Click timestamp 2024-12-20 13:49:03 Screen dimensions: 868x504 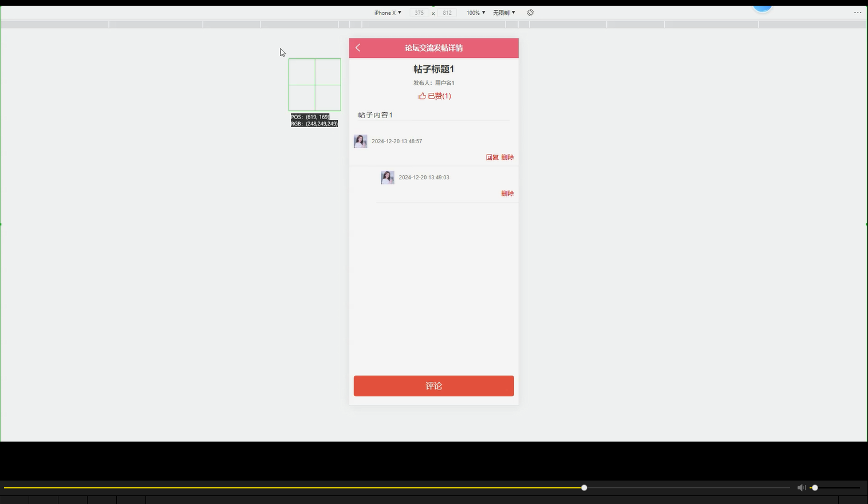pyautogui.click(x=424, y=178)
